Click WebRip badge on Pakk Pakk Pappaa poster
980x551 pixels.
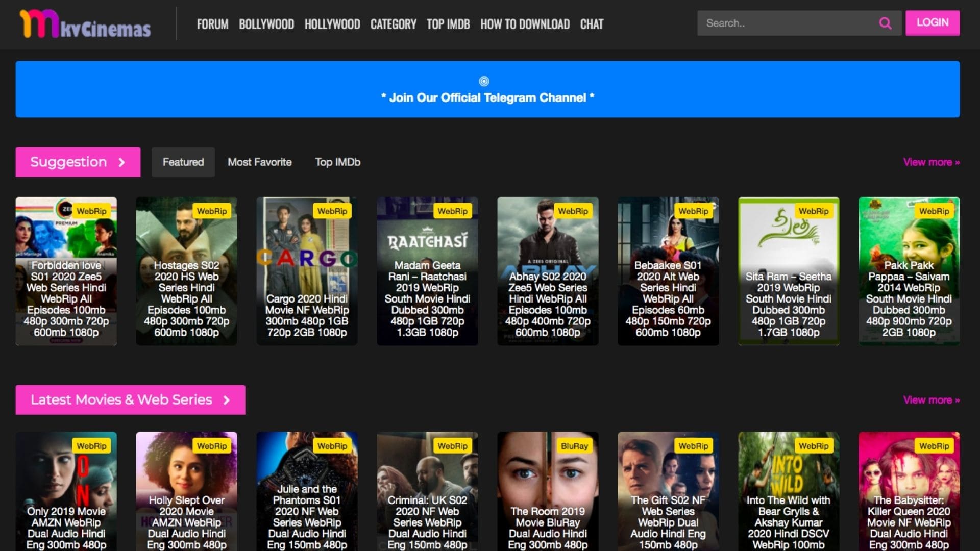934,211
